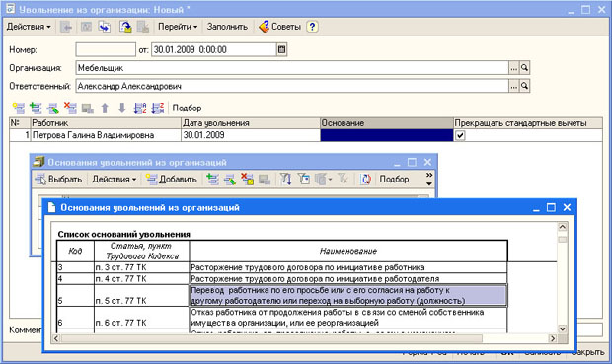612x364 pixels.
Task: Click the highlighted blue Основание cell
Action: [x=387, y=135]
